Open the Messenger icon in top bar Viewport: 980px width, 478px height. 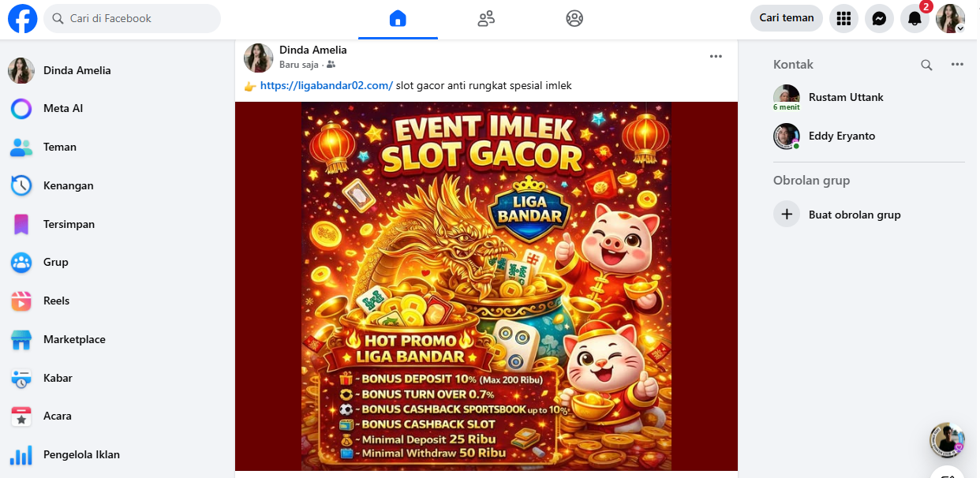[879, 18]
